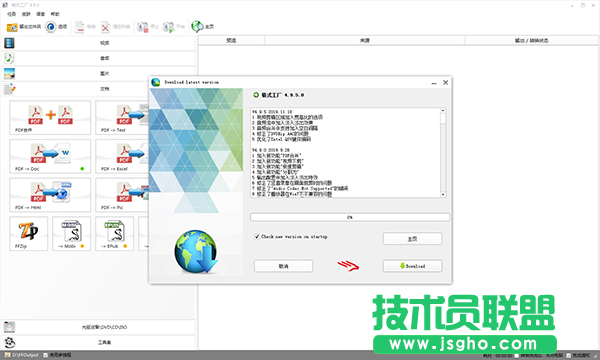This screenshot has width=600, height=360.
Task: Minimize the Download latest version dialog
Action: click(x=434, y=83)
